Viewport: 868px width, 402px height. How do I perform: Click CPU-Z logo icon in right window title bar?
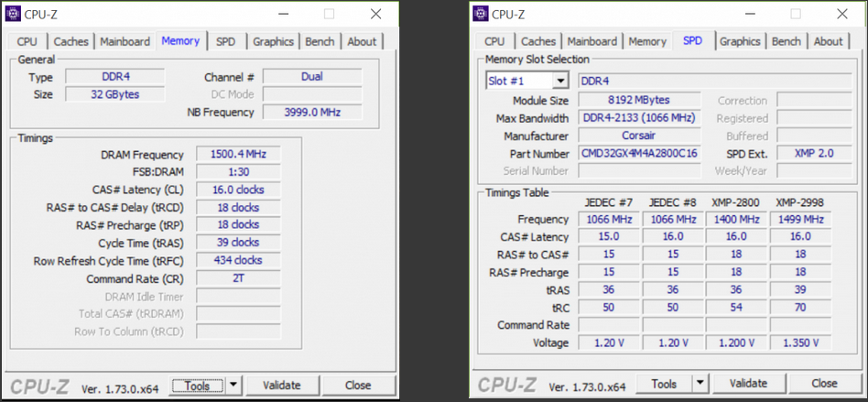(481, 14)
